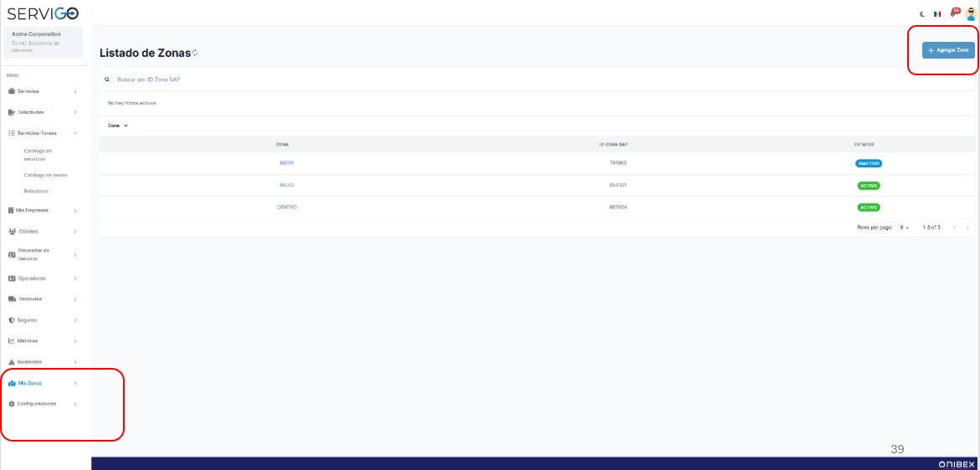980x470 pixels.
Task: Click the Solicitudes icon in sidebar
Action: [x=11, y=112]
